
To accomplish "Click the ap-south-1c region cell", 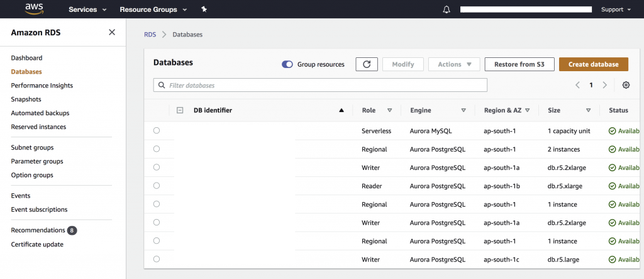I will pos(501,259).
